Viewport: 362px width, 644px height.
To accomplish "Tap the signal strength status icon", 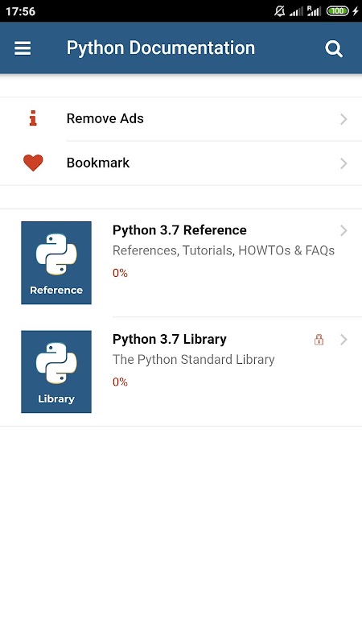I will pos(296,11).
